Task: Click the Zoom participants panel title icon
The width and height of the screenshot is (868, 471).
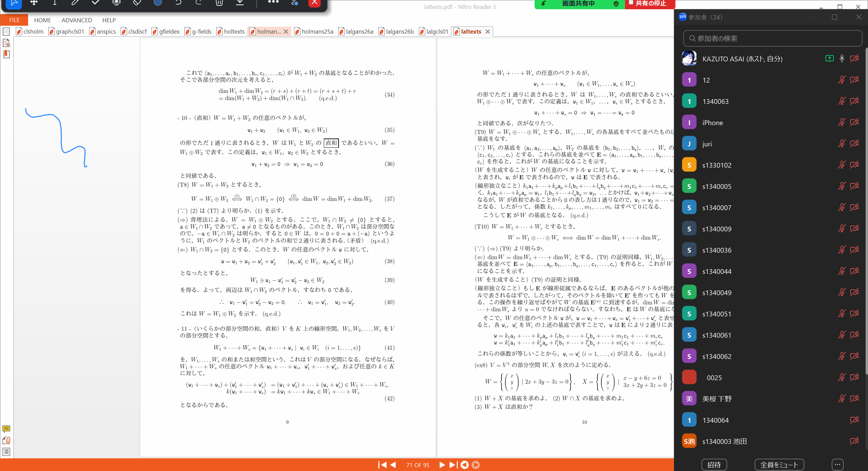Action: click(683, 17)
